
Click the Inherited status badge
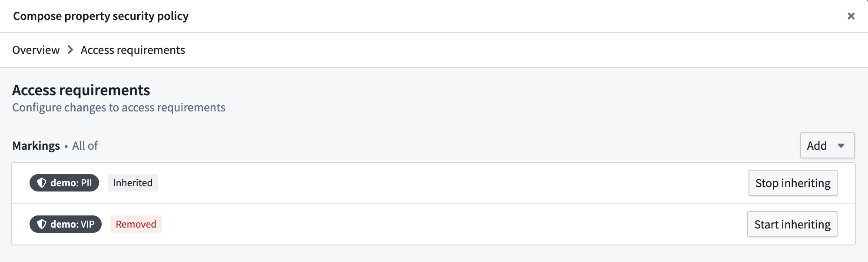(x=133, y=183)
